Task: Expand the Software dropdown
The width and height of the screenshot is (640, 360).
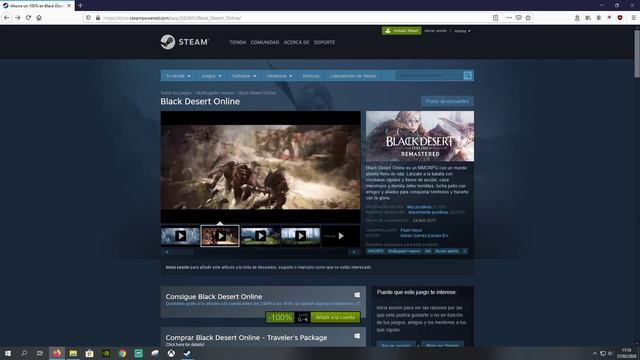Action: tap(244, 76)
